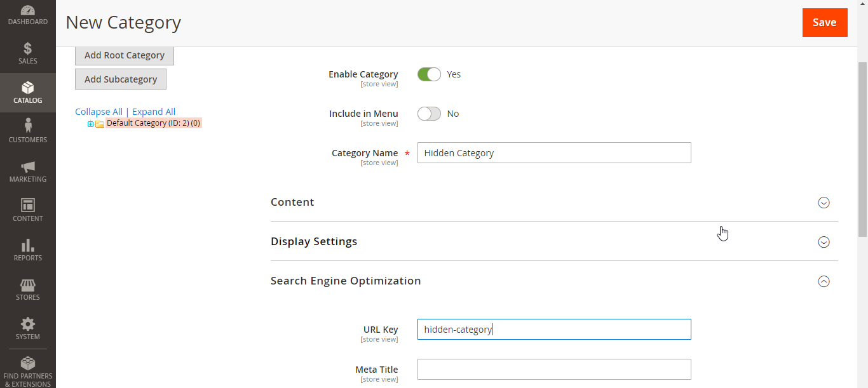Viewport: 868px width, 388px height.
Task: Open the System gear icon
Action: point(28,324)
